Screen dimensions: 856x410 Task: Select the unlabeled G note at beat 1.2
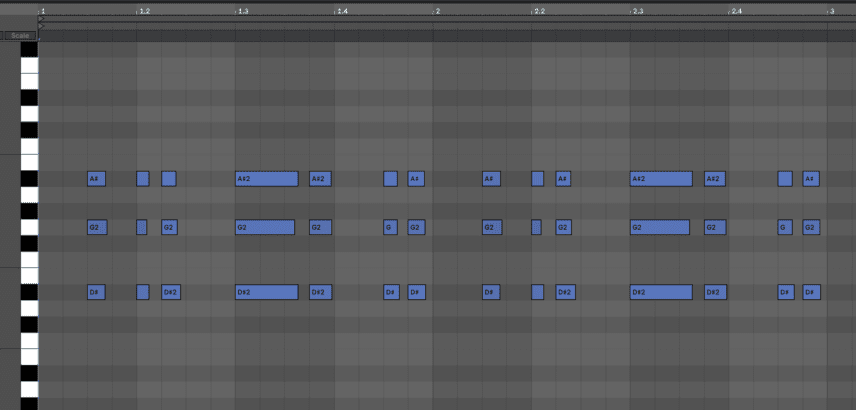click(141, 227)
